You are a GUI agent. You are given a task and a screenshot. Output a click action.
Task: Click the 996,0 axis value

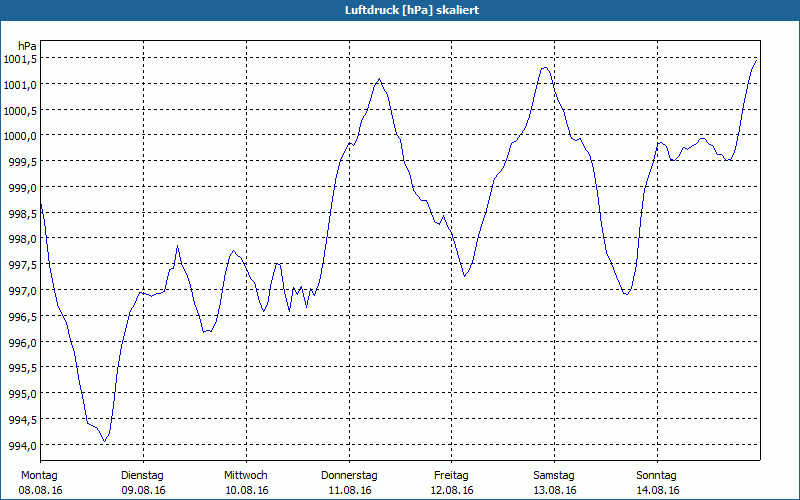22,343
